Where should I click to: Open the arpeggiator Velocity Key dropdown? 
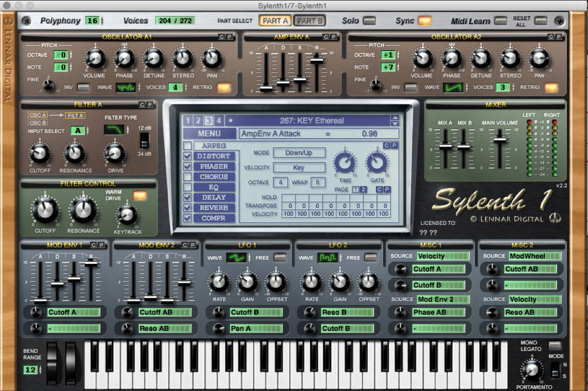point(299,168)
